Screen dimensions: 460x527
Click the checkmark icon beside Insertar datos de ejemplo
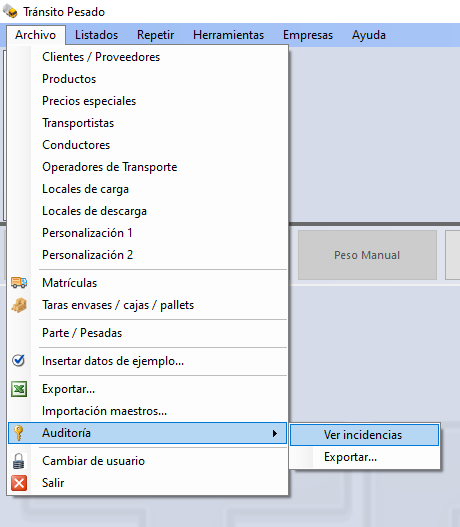pyautogui.click(x=18, y=361)
